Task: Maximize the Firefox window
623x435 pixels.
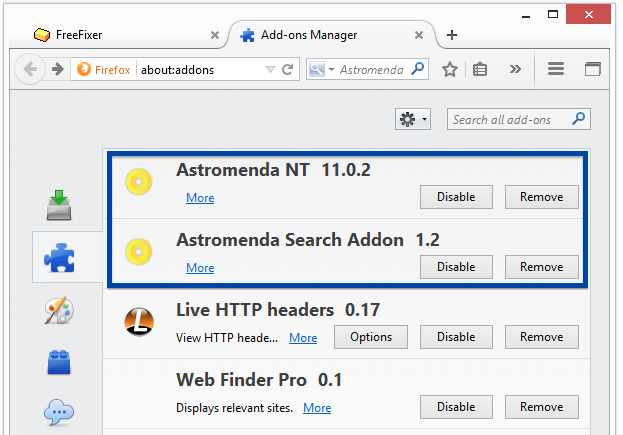Action: (553, 15)
